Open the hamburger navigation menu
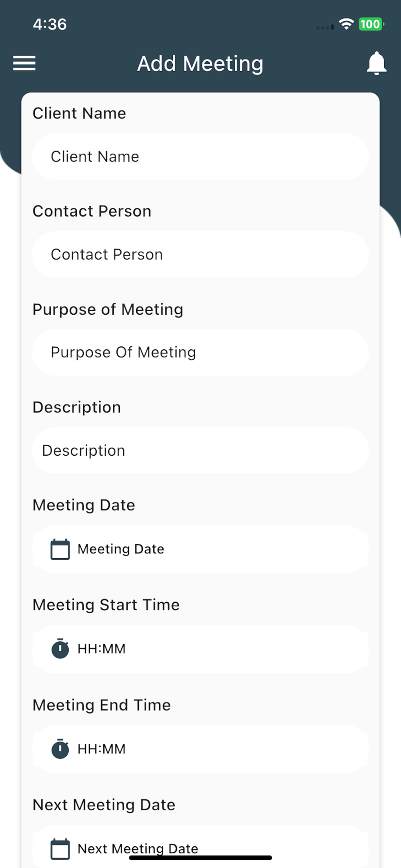Screen dimensions: 401x868 tap(24, 63)
